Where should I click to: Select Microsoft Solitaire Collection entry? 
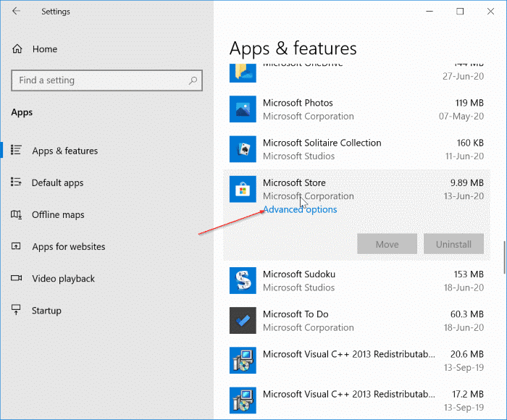tap(356, 149)
